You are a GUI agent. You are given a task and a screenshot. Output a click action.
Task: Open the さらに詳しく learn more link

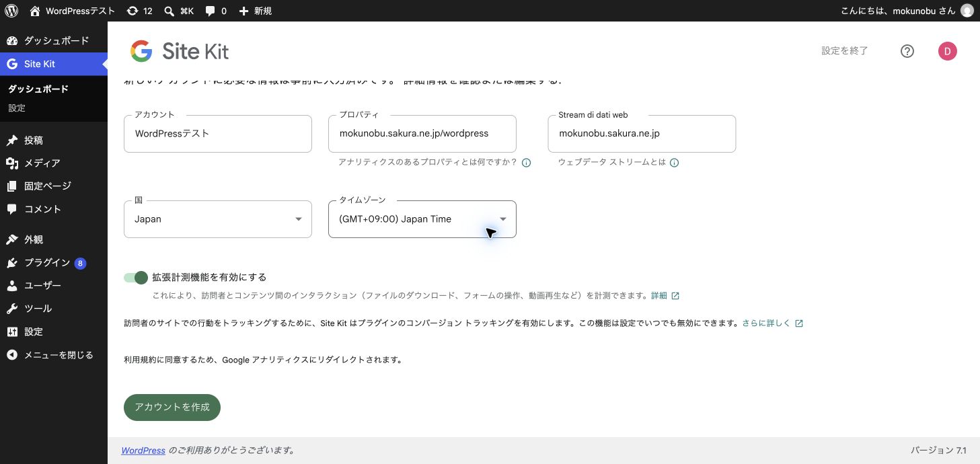pos(773,323)
